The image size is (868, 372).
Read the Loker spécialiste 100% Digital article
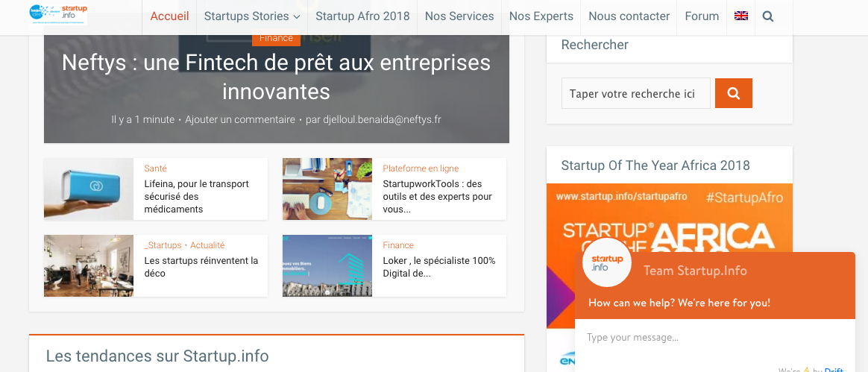(439, 267)
